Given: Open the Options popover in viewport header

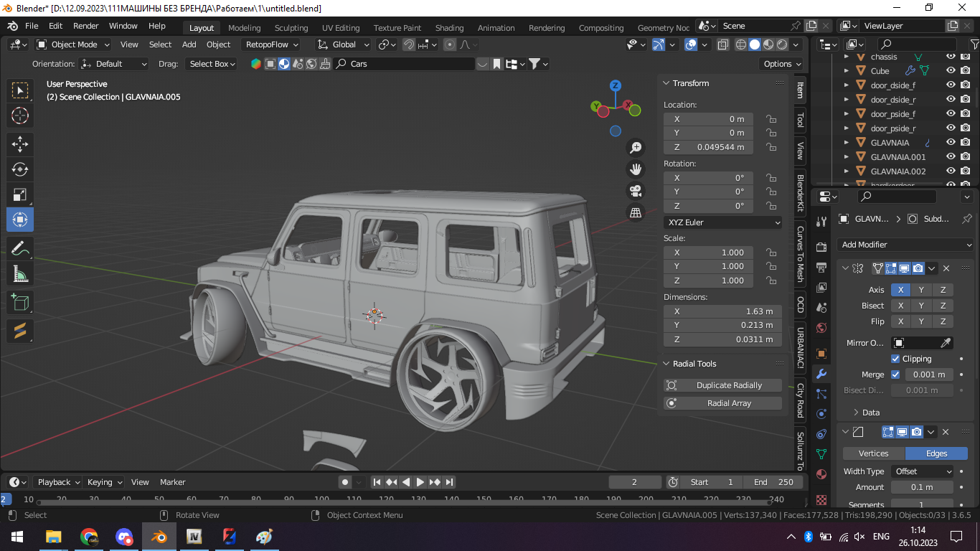Looking at the screenshot, I should click(x=781, y=64).
